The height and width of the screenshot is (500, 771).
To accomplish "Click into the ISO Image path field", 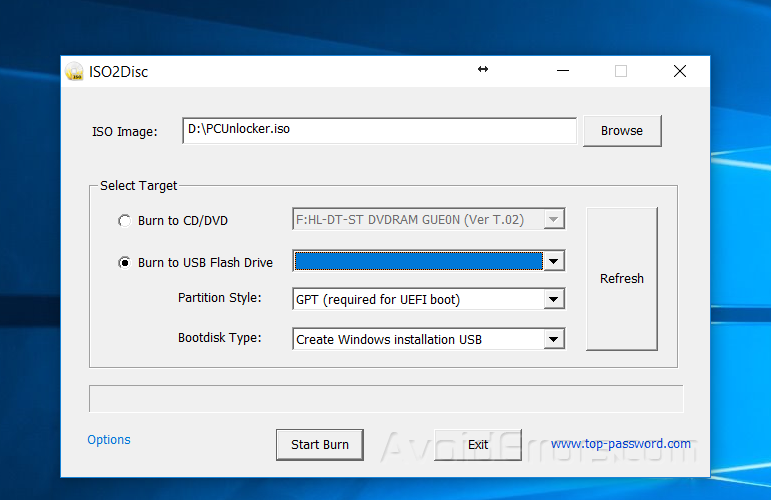I will coord(380,131).
